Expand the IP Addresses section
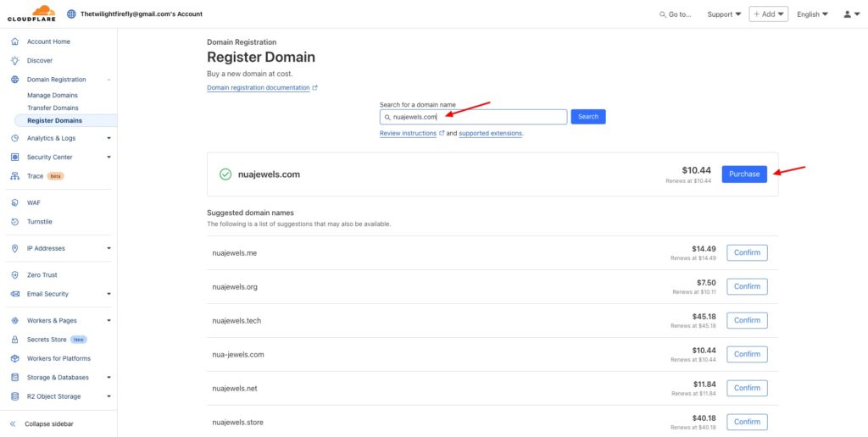The height and width of the screenshot is (437, 868). (x=109, y=248)
